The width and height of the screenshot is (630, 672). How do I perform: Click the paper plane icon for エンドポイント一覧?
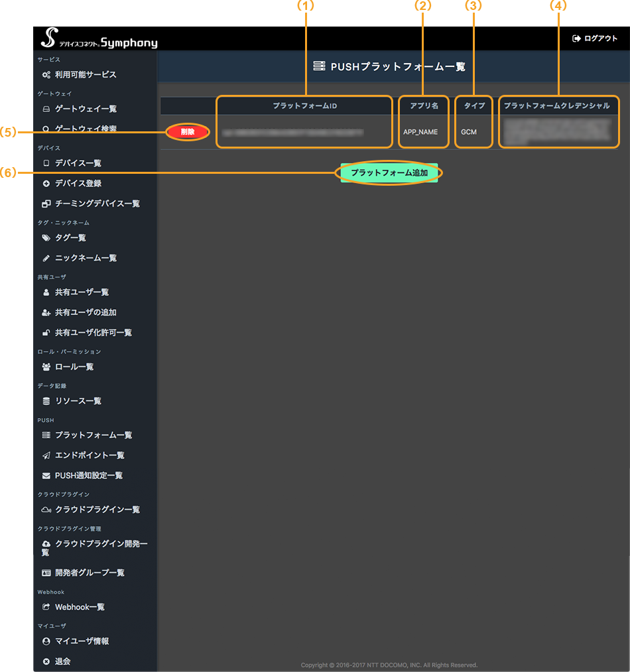click(x=46, y=456)
